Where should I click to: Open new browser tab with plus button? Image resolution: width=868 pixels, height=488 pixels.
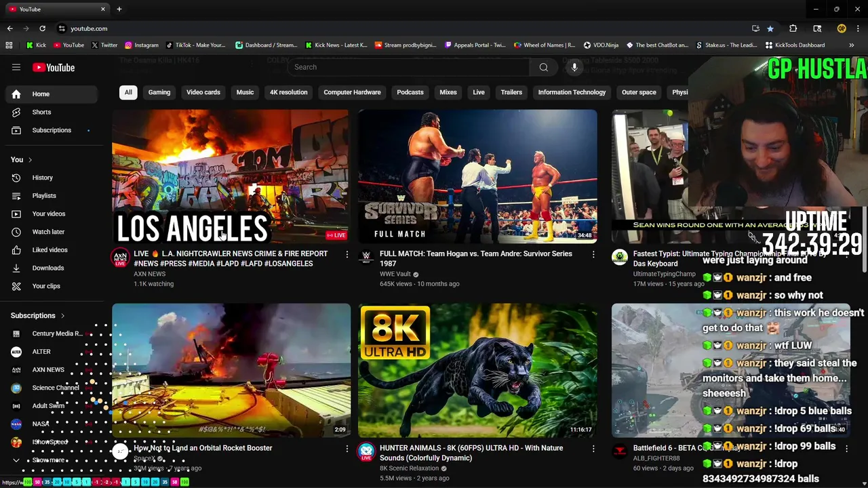click(x=119, y=9)
